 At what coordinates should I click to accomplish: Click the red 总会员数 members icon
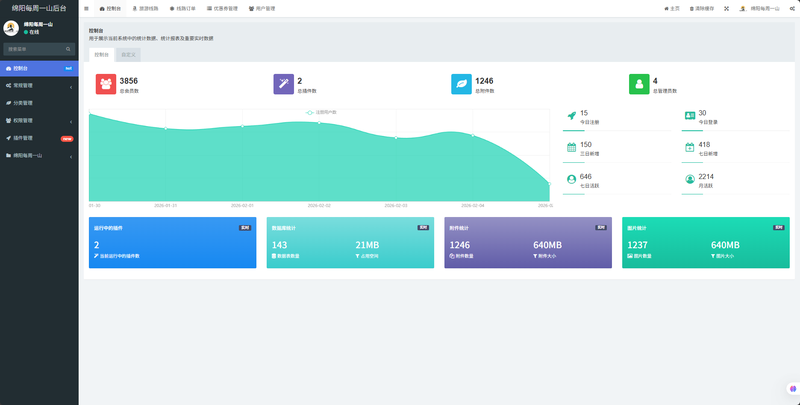(106, 84)
